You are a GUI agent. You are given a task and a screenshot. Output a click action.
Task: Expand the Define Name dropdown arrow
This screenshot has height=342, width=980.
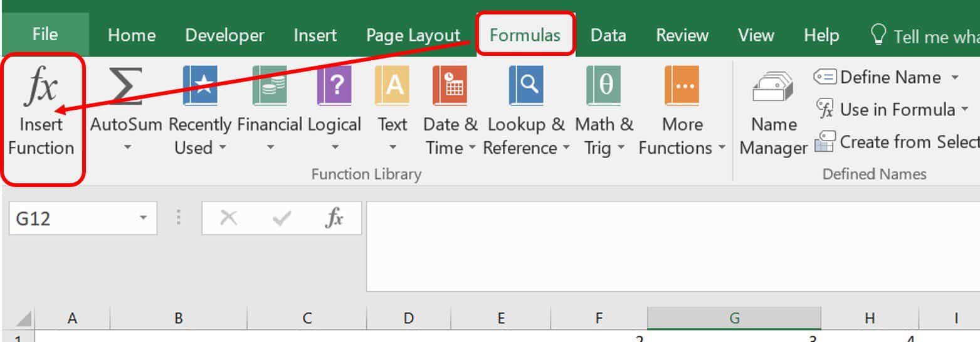point(955,78)
